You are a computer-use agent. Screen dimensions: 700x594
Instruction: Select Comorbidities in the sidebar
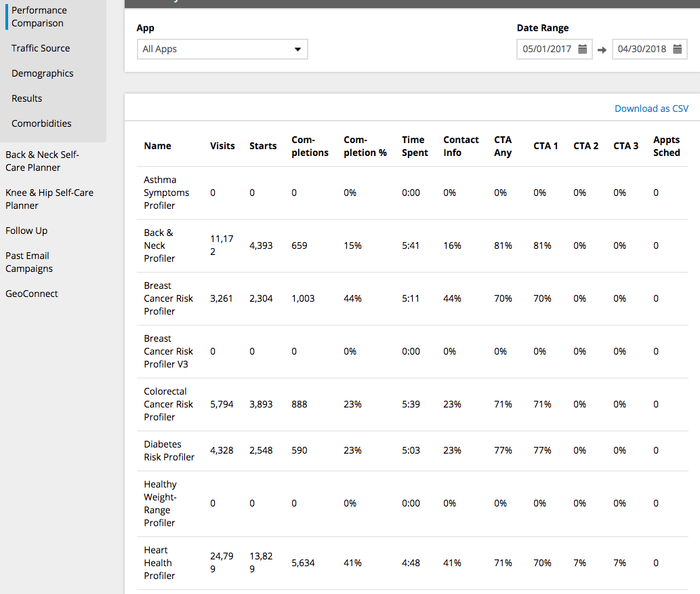tap(41, 123)
